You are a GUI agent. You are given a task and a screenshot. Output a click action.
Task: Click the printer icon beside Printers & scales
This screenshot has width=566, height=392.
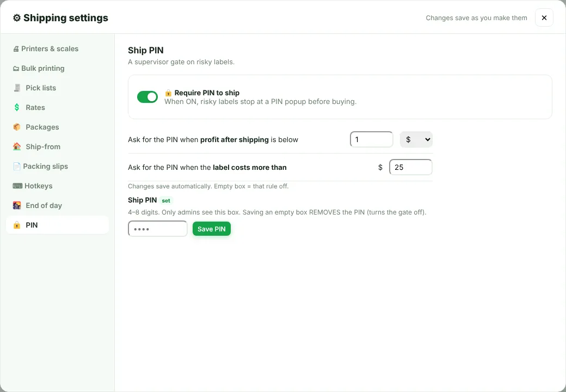click(16, 49)
